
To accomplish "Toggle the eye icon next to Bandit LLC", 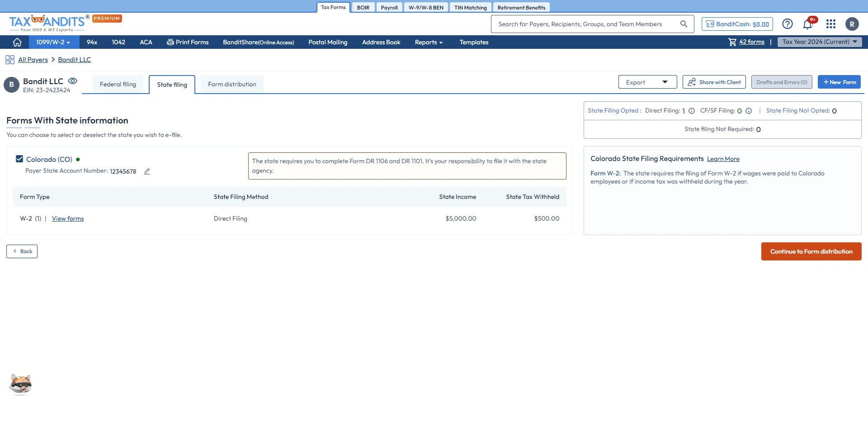I will [x=73, y=81].
